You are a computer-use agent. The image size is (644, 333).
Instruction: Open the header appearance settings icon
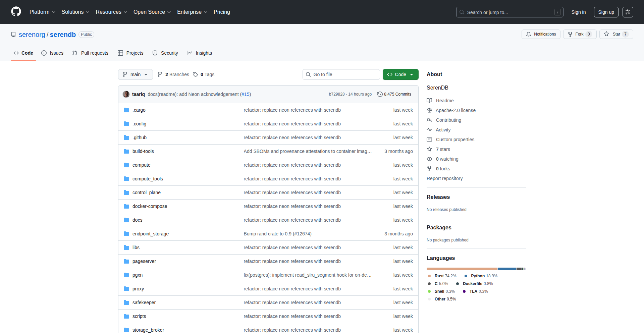tap(628, 12)
